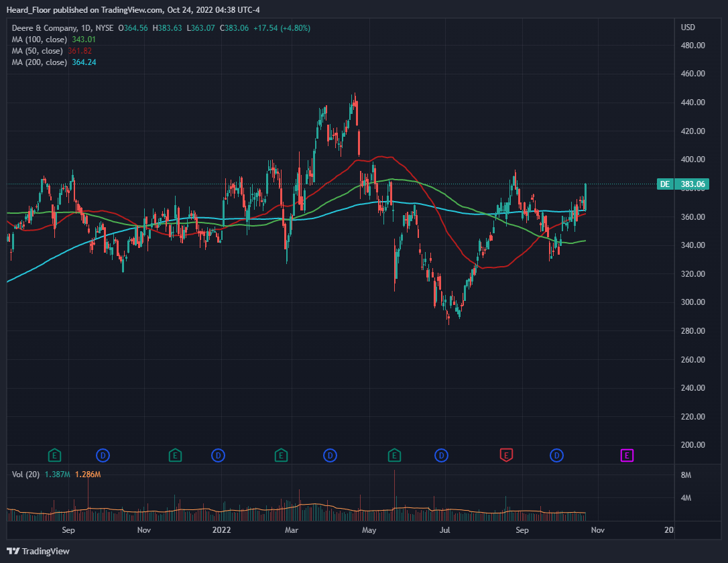728x563 pixels.
Task: Click the Mar label on the time axis
Action: (x=292, y=530)
